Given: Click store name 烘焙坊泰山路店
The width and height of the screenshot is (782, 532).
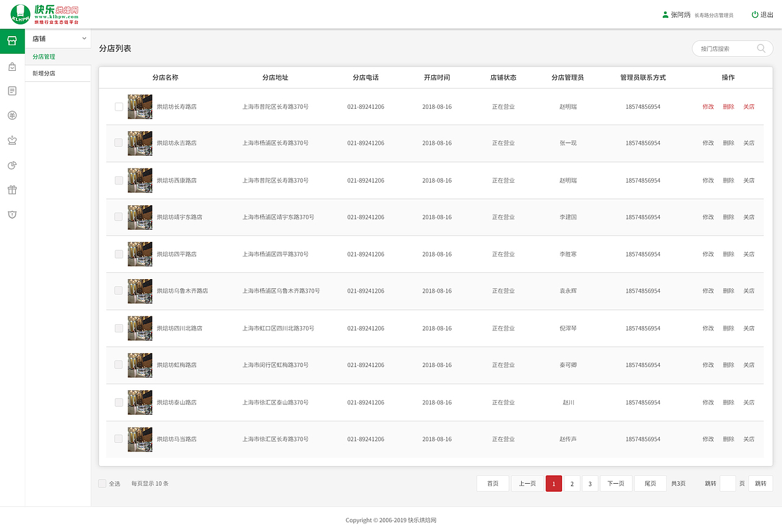Looking at the screenshot, I should click(177, 403).
